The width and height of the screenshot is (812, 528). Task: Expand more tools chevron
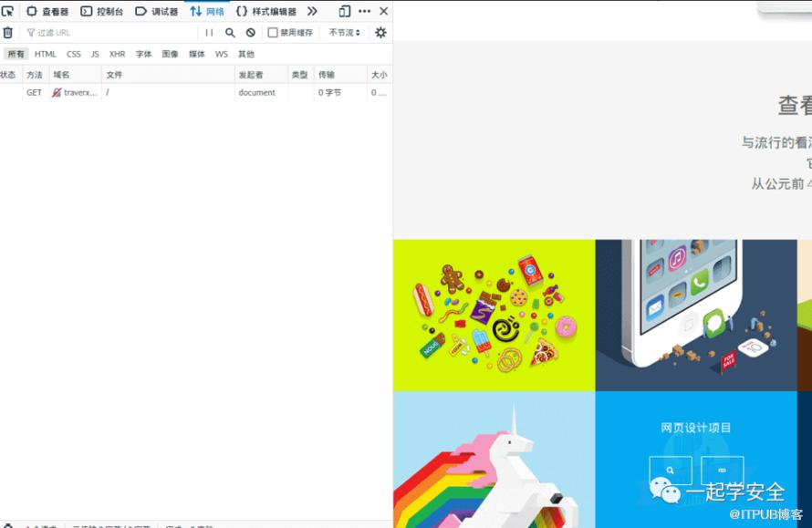point(312,11)
